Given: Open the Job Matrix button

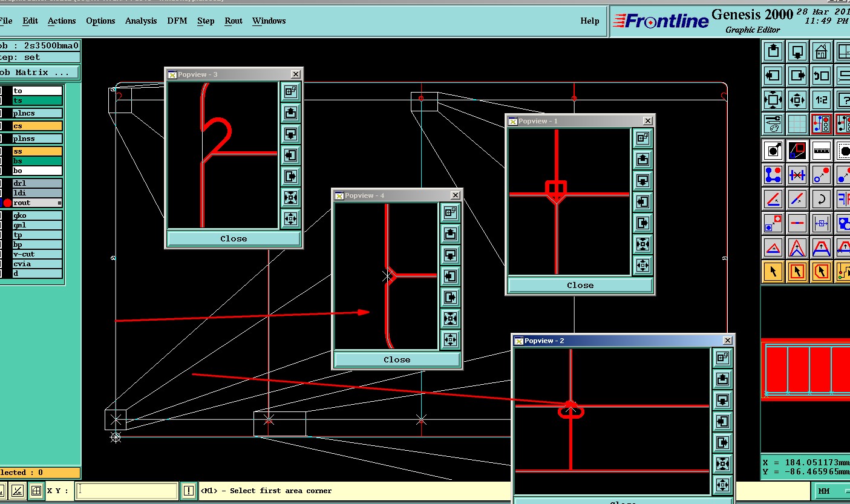Looking at the screenshot, I should (x=39, y=73).
